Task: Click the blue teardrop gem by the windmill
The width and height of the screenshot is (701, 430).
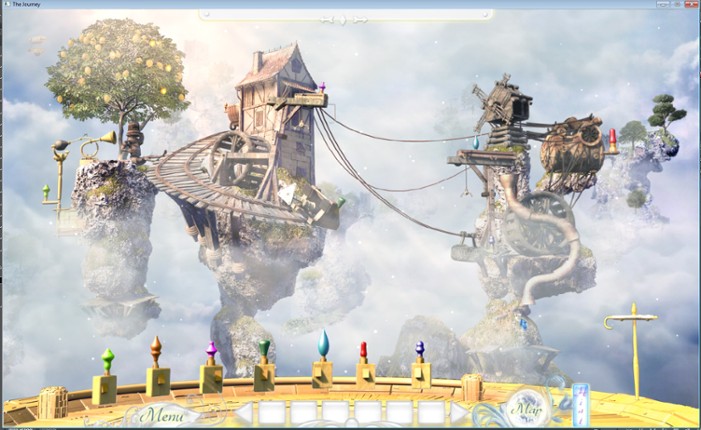Action: coord(477,142)
